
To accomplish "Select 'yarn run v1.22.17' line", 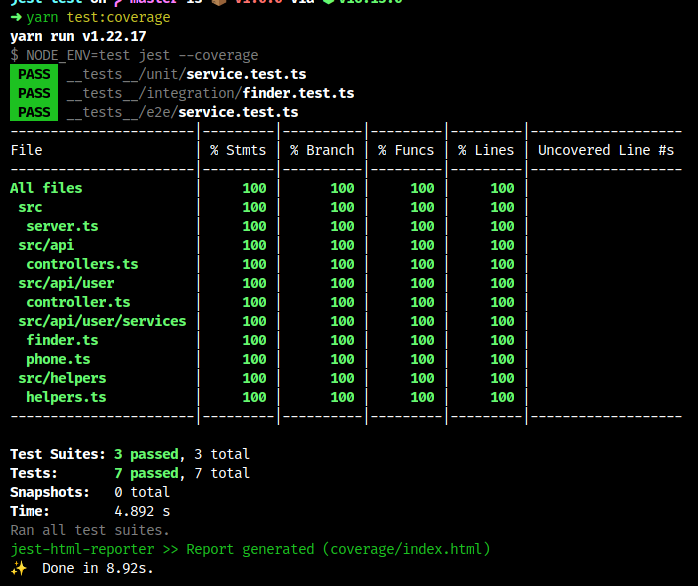I will pyautogui.click(x=78, y=36).
